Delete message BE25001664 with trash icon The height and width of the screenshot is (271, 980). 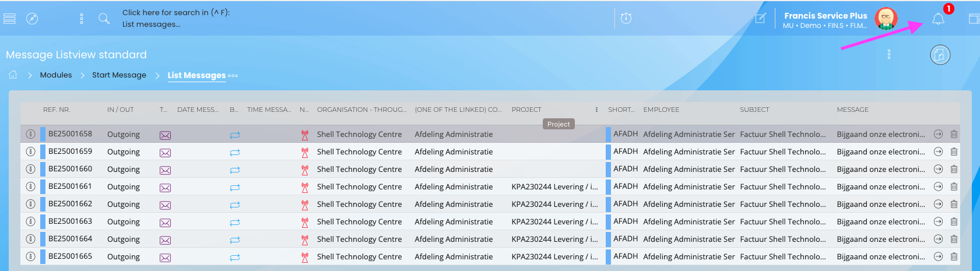pos(954,239)
